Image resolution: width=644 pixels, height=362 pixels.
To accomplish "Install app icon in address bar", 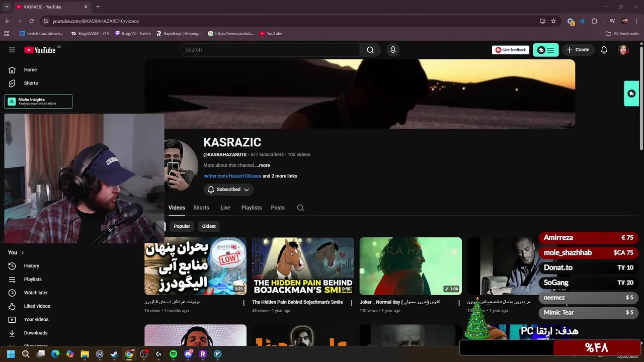I will [x=542, y=21].
